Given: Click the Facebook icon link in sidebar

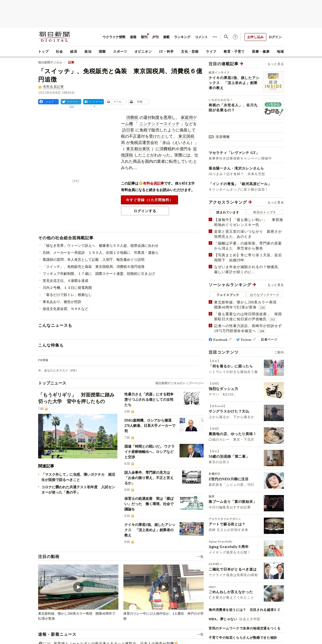Looking at the screenshot, I should coord(220,340).
